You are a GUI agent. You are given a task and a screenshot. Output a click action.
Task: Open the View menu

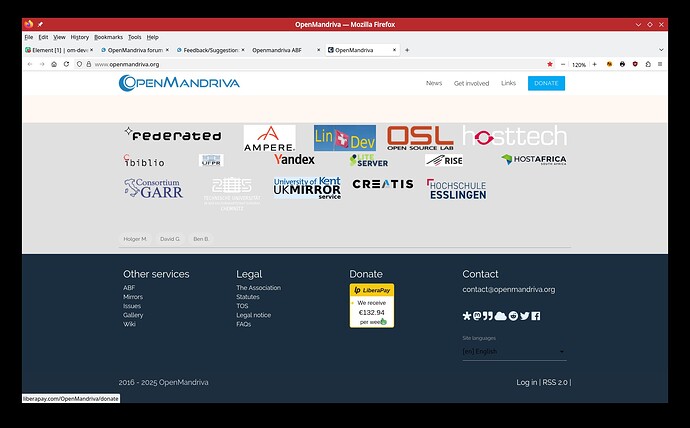[x=59, y=37]
